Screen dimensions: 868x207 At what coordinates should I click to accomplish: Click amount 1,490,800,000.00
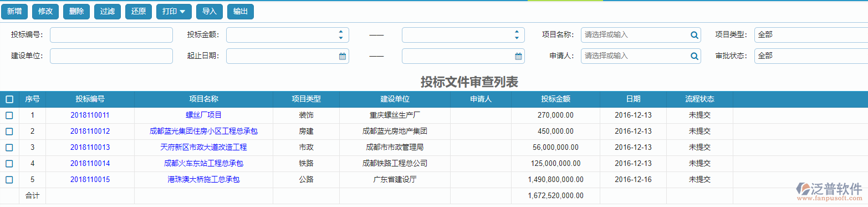click(555, 180)
